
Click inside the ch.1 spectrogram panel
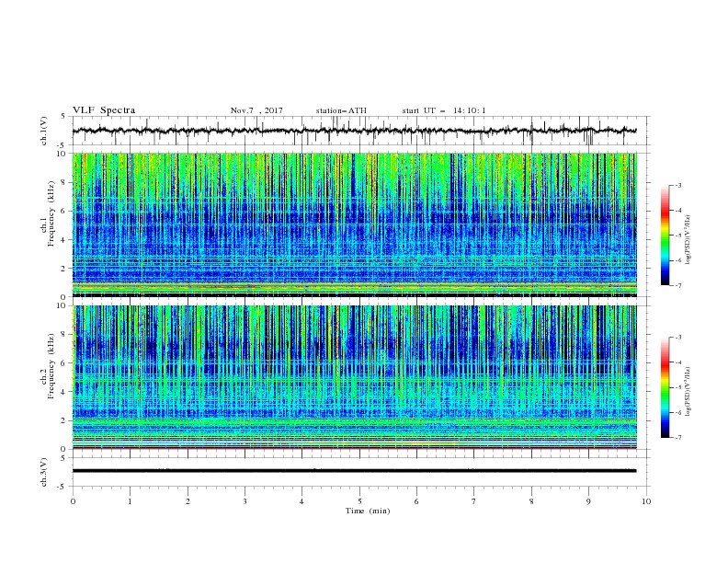355,224
